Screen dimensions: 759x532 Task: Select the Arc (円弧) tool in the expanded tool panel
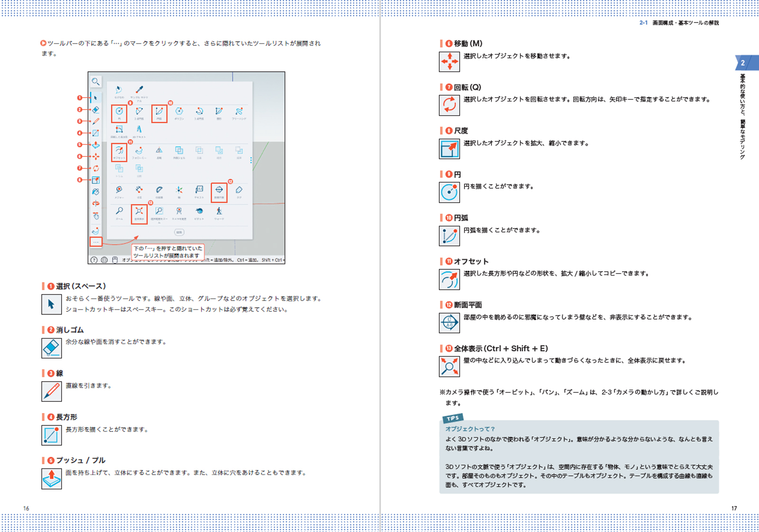click(x=159, y=112)
